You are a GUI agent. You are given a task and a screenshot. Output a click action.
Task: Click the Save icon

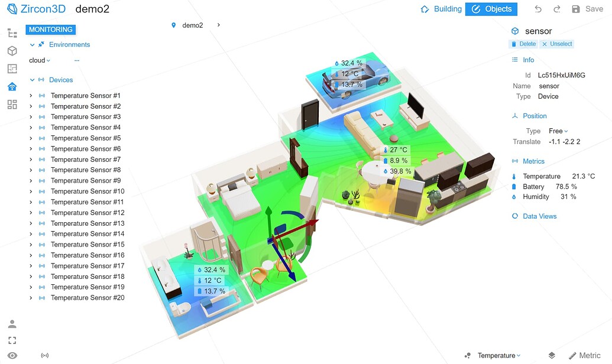(577, 9)
